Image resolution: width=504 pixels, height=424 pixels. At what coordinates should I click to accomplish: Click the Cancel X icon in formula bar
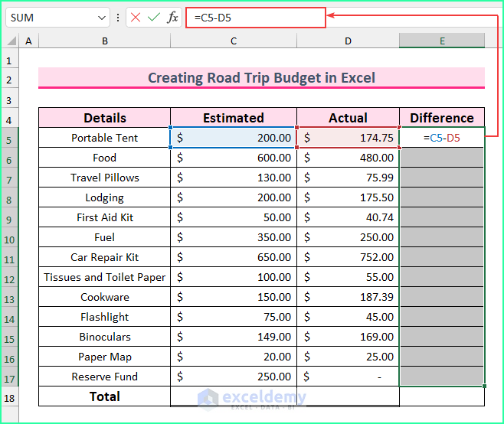pos(136,17)
